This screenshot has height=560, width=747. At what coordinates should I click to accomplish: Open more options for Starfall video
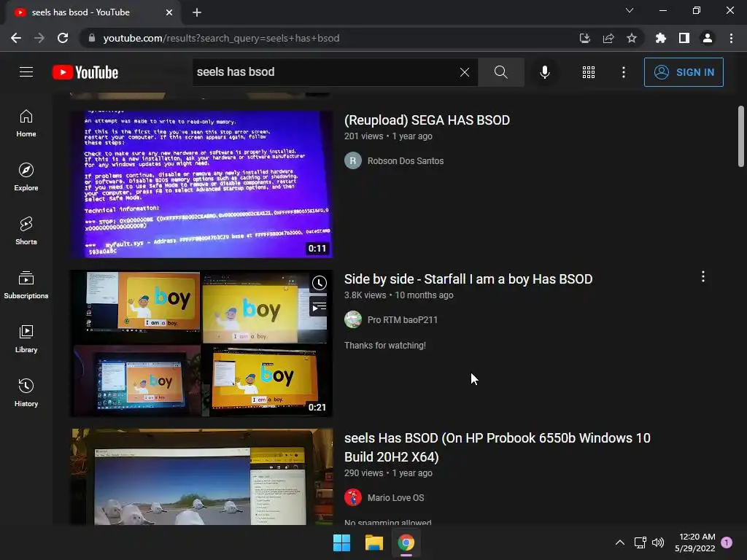coord(703,276)
